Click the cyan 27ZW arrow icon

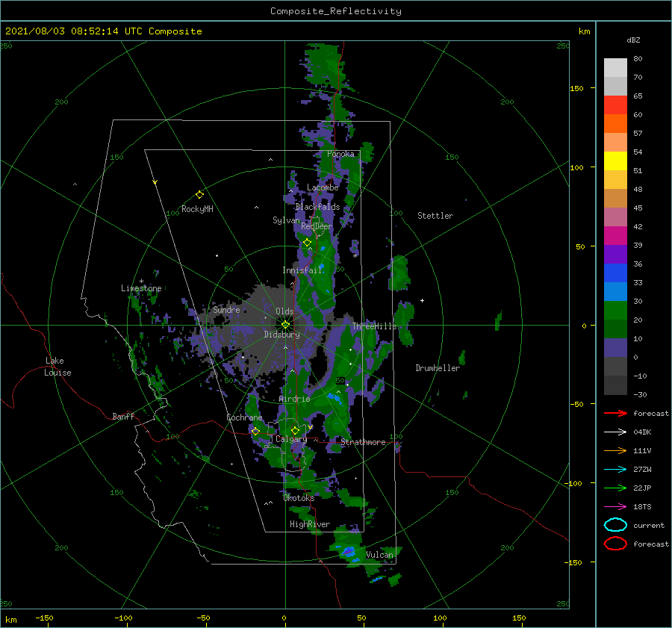click(x=615, y=470)
